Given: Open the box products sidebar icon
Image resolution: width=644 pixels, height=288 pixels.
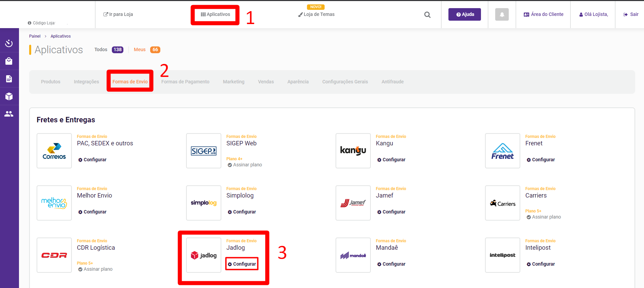Looking at the screenshot, I should coord(9,96).
